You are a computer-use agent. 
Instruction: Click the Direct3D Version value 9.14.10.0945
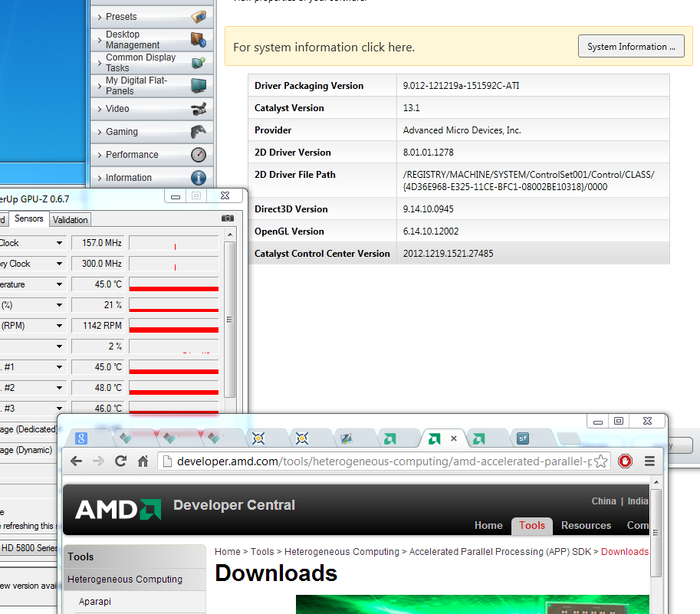[x=428, y=208]
